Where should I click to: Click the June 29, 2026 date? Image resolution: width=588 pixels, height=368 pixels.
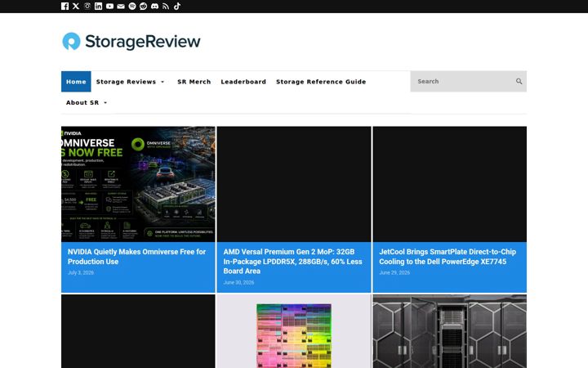pos(394,272)
